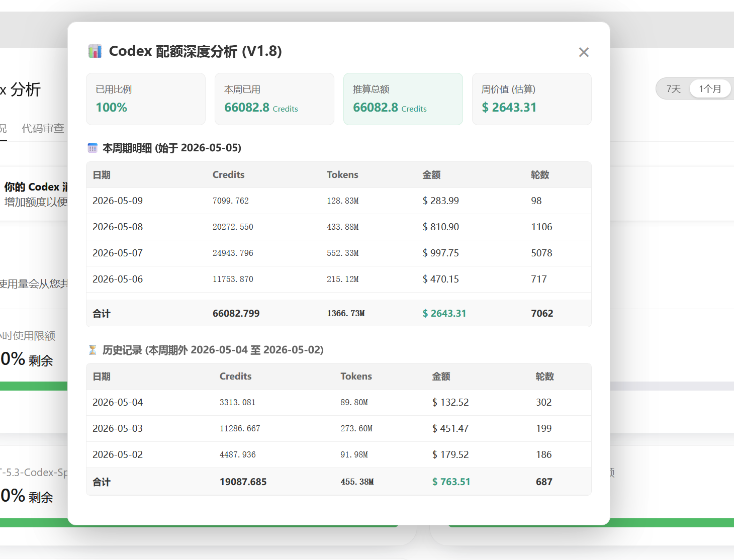Click the 2026-05-07 date cell

click(x=118, y=253)
